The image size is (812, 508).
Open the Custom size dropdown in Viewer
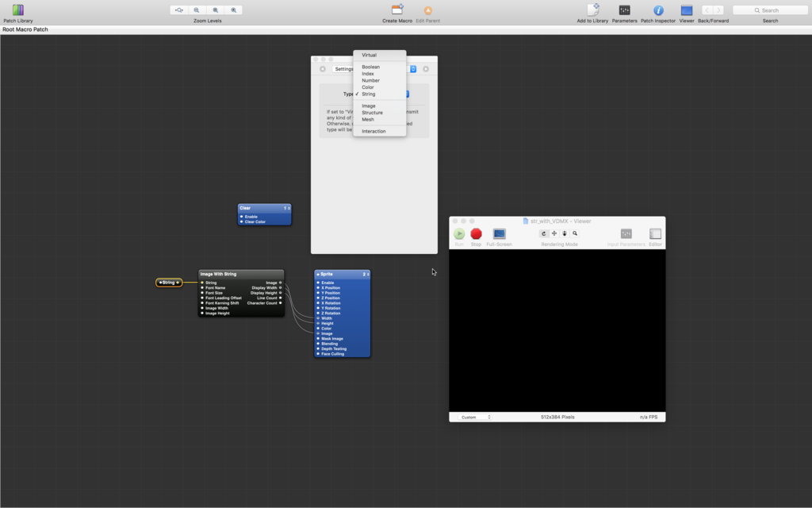pyautogui.click(x=474, y=417)
